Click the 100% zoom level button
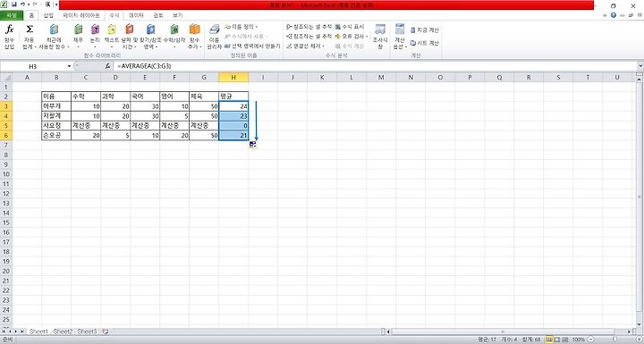Screen dimensions: 644x344 point(579,340)
